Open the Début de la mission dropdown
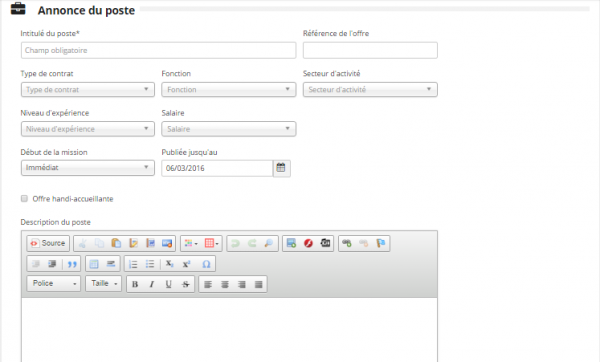Viewport: 600px width, 362px height. pos(88,168)
